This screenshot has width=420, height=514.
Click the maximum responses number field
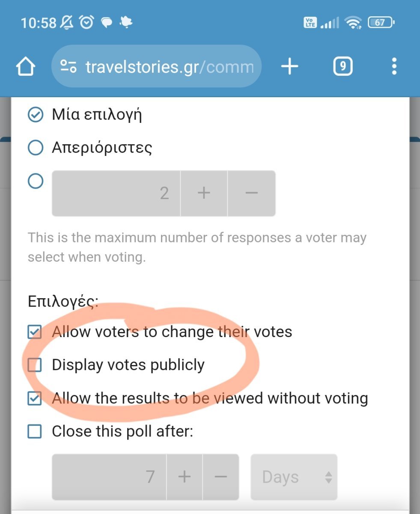tap(116, 193)
